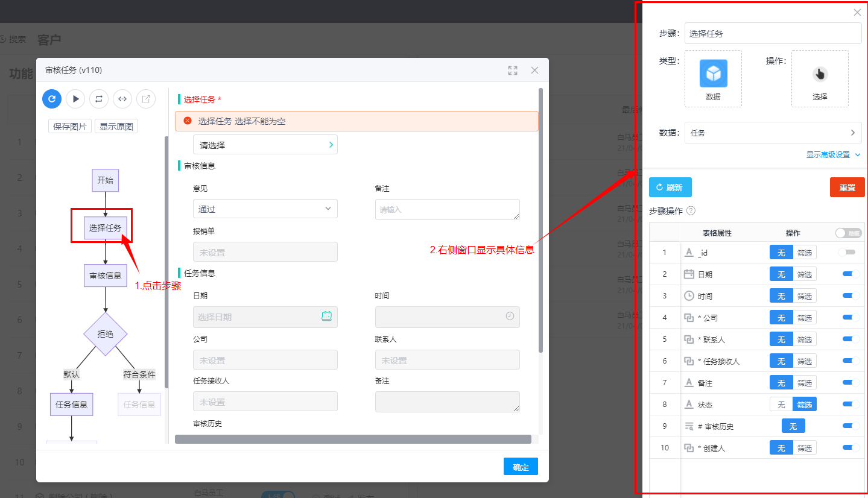Click the 数据 type cube icon
This screenshot has width=868, height=498.
click(x=713, y=74)
